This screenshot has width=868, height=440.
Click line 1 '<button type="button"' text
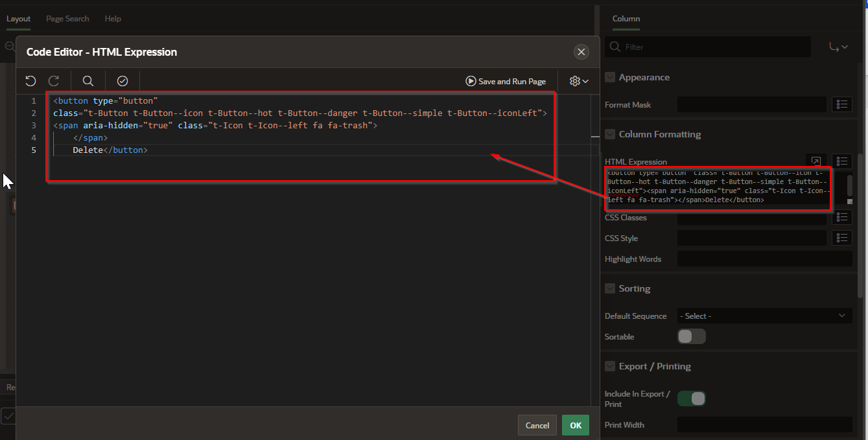tap(106, 100)
